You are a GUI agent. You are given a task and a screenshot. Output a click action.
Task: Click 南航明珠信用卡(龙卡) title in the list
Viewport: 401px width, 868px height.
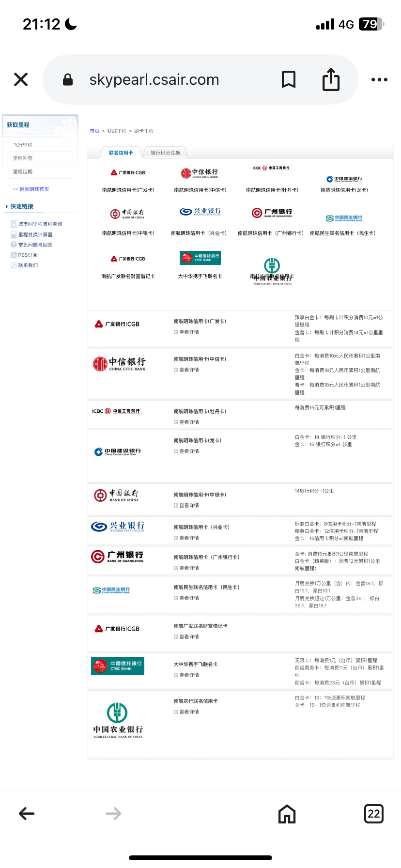tap(198, 440)
